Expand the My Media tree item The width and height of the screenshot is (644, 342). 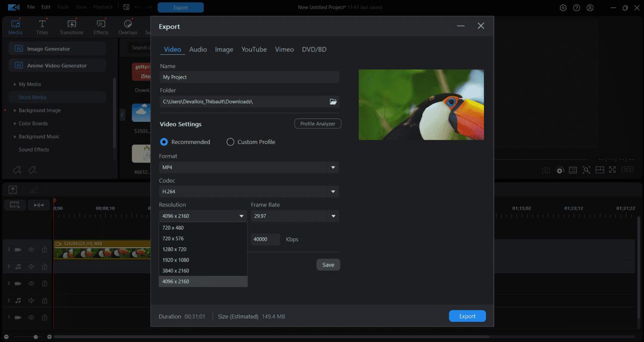click(x=15, y=84)
